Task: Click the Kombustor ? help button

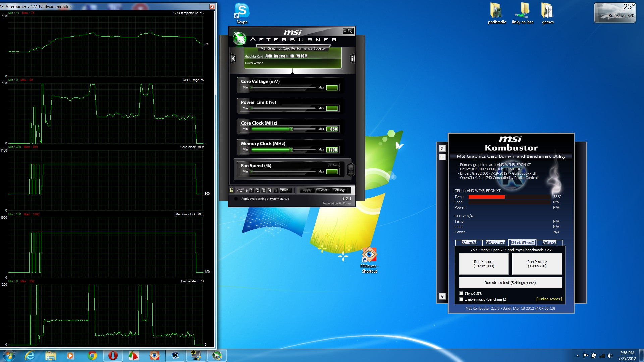Action: click(442, 157)
